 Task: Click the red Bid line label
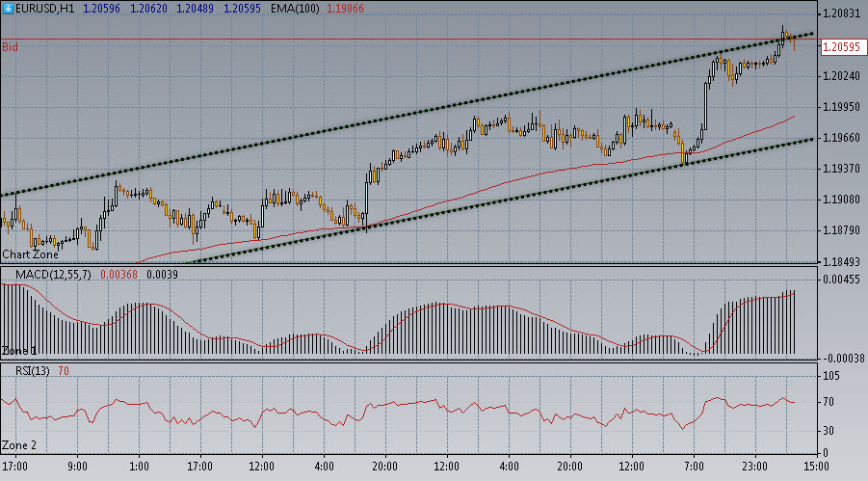[x=9, y=46]
